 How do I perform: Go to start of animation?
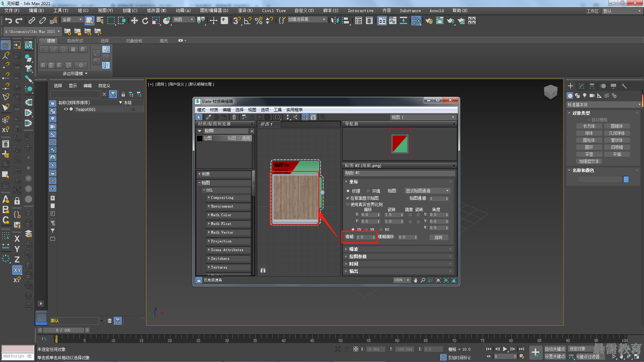489,349
